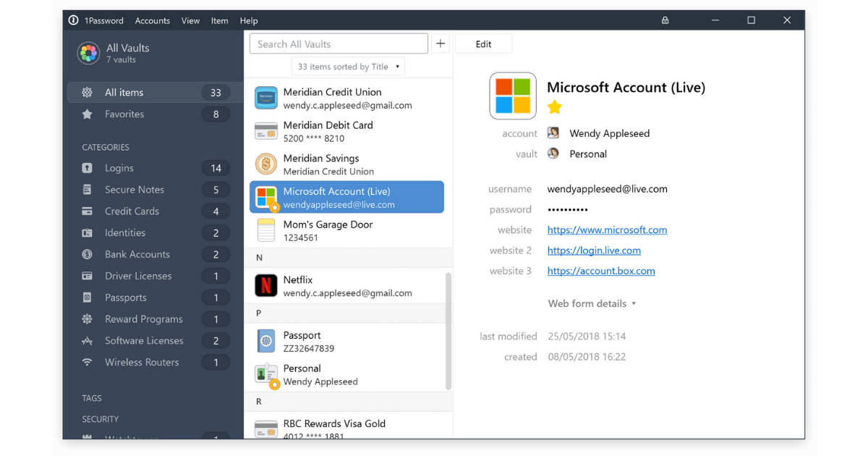Viewport: 868px width, 456px height.
Task: Lock 1Password using the titlebar lock icon
Action: [x=665, y=20]
